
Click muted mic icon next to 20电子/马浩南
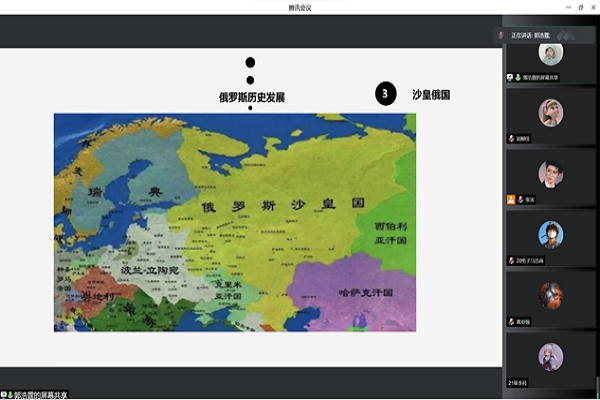pos(512,260)
